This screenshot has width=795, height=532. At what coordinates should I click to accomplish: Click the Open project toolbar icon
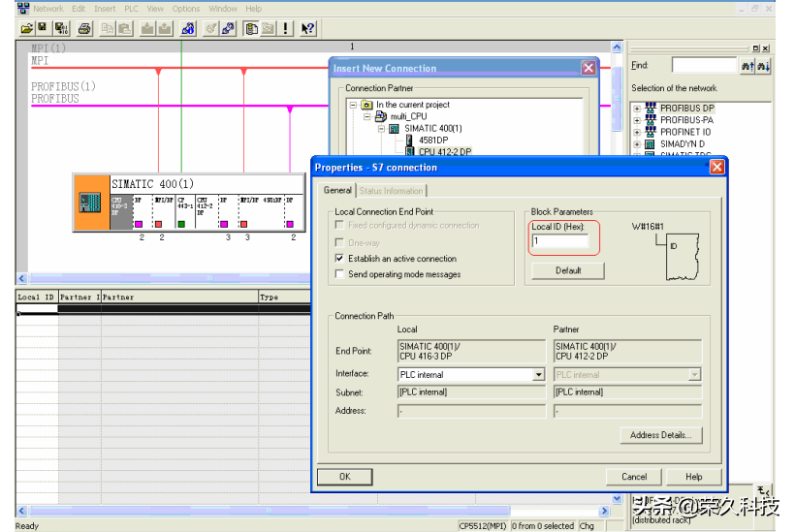coord(26,28)
